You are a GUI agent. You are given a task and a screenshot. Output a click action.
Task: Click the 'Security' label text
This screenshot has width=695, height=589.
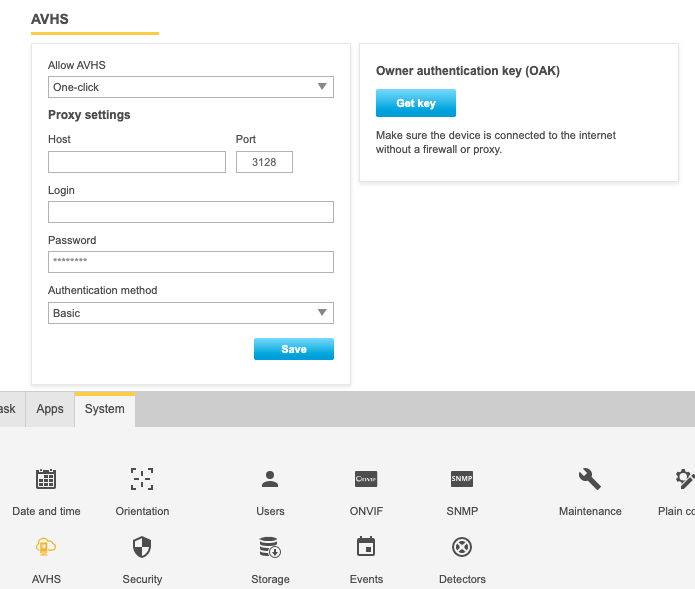coord(142,579)
